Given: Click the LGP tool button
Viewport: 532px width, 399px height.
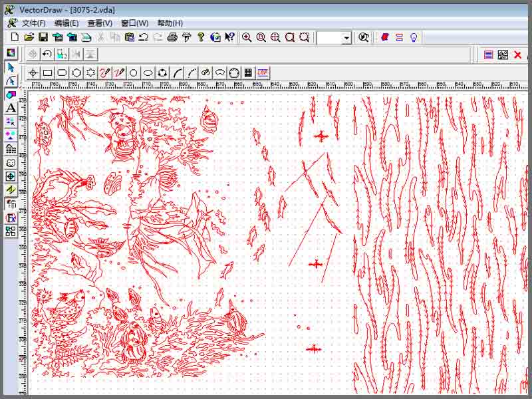Looking at the screenshot, I should pyautogui.click(x=263, y=72).
